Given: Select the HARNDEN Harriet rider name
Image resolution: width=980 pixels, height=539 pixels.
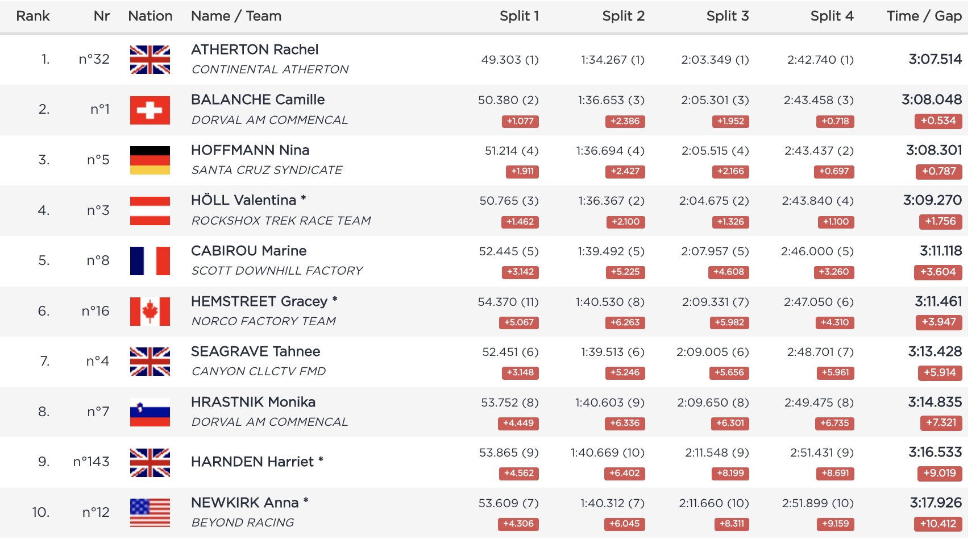Looking at the screenshot, I should pyautogui.click(x=252, y=462).
